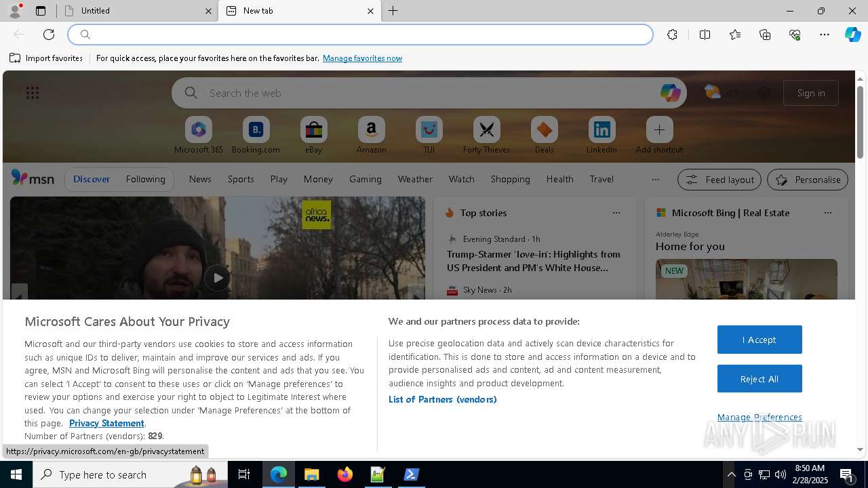Close the New tab tab
The height and width of the screenshot is (488, 868).
(x=370, y=11)
